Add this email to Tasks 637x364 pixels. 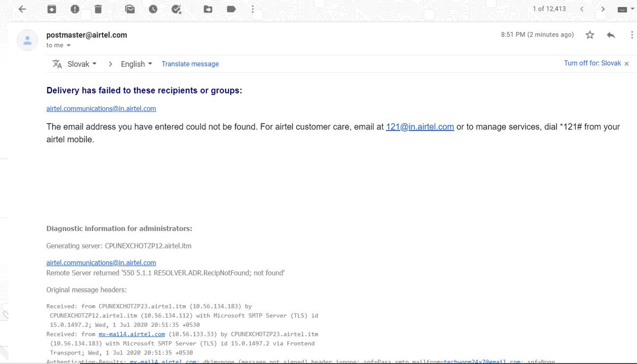(x=177, y=9)
